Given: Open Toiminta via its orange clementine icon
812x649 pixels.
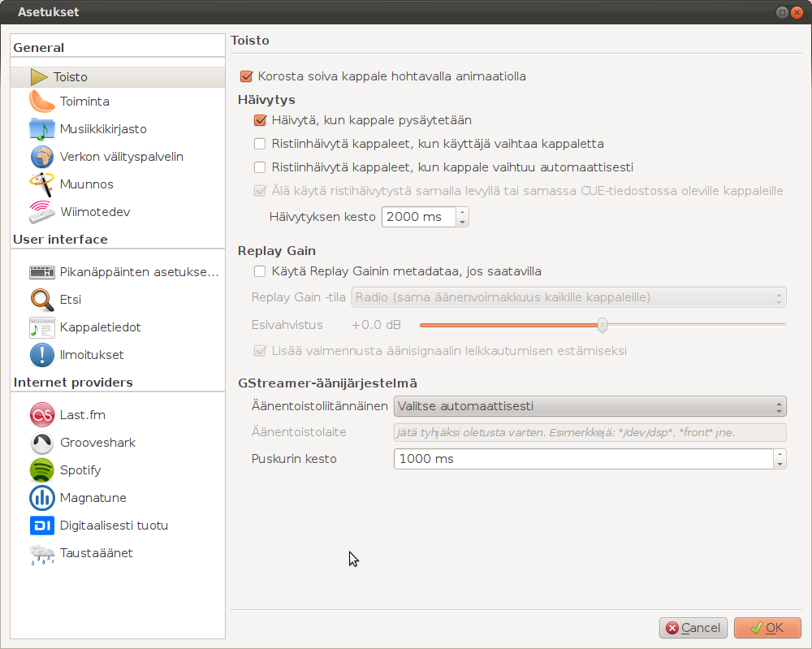Looking at the screenshot, I should tap(42, 101).
